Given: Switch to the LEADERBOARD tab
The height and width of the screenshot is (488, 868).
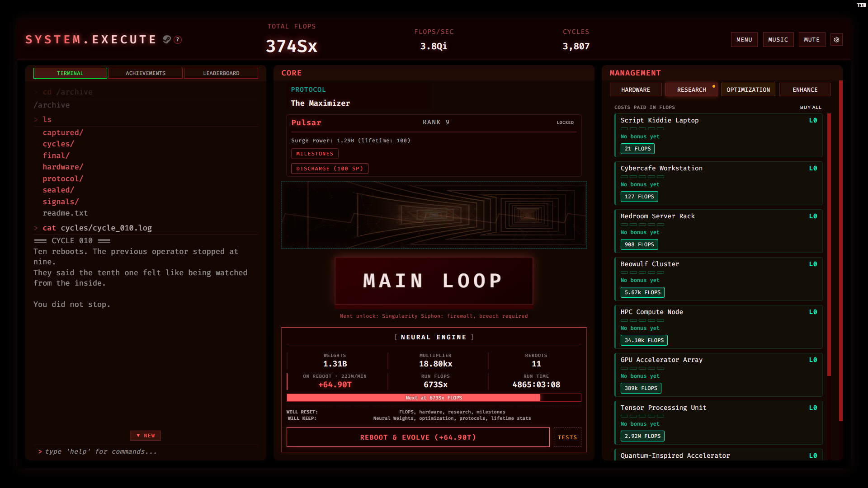Looking at the screenshot, I should pos(221,73).
